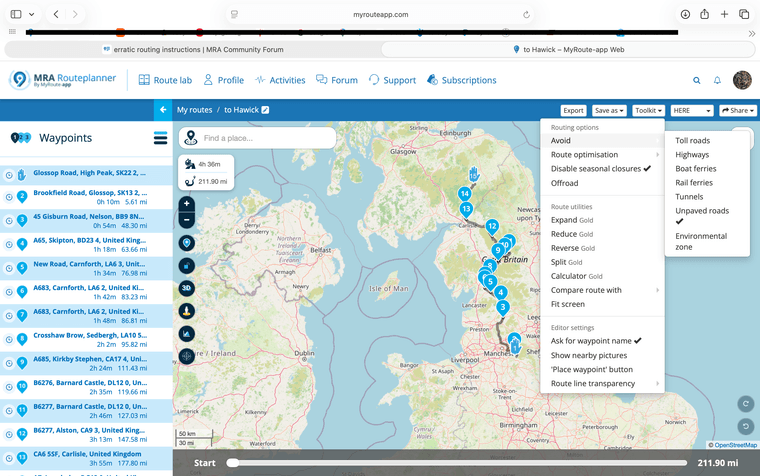
Task: Click the Safari share icon
Action: pyautogui.click(x=704, y=15)
